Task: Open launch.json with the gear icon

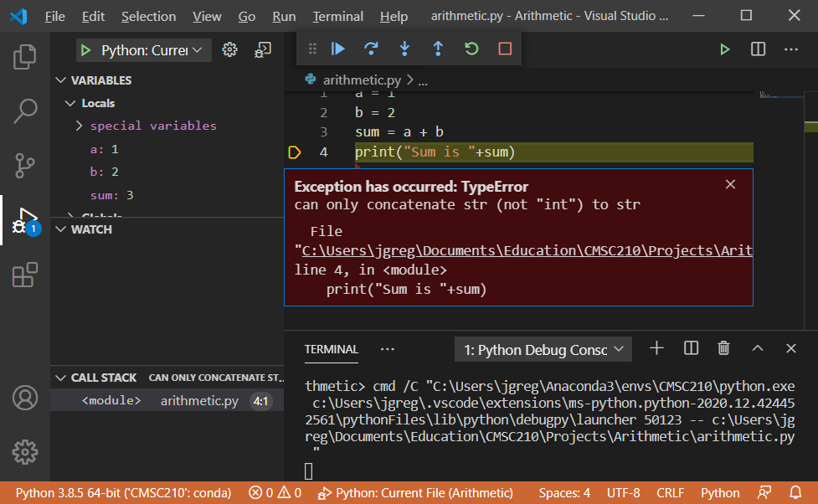Action: 229,49
